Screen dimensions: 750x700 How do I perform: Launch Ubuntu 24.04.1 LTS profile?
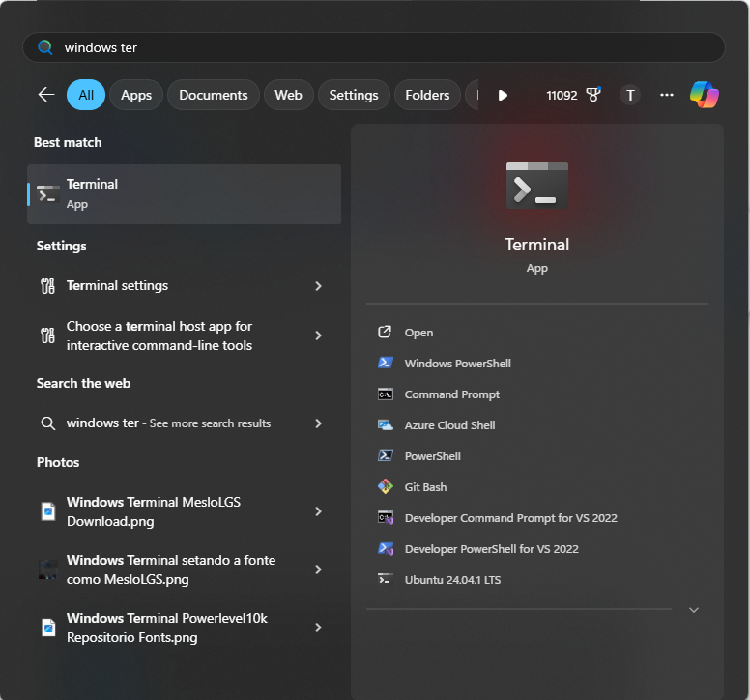click(537, 580)
